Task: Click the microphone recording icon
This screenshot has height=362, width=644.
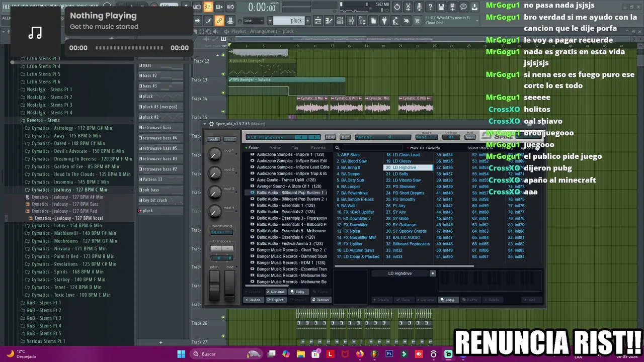Action: pyautogui.click(x=419, y=7)
